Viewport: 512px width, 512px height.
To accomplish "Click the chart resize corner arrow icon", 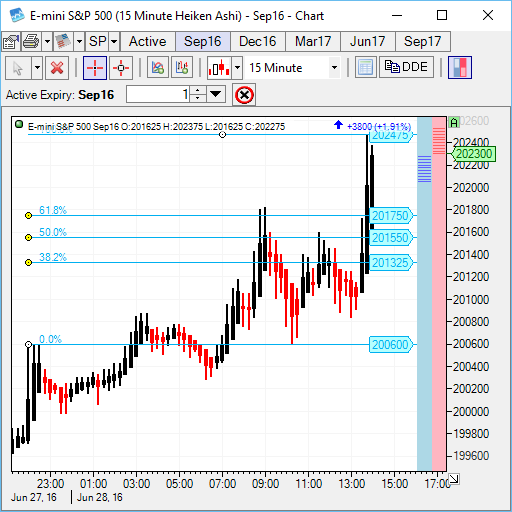I will pos(454,479).
